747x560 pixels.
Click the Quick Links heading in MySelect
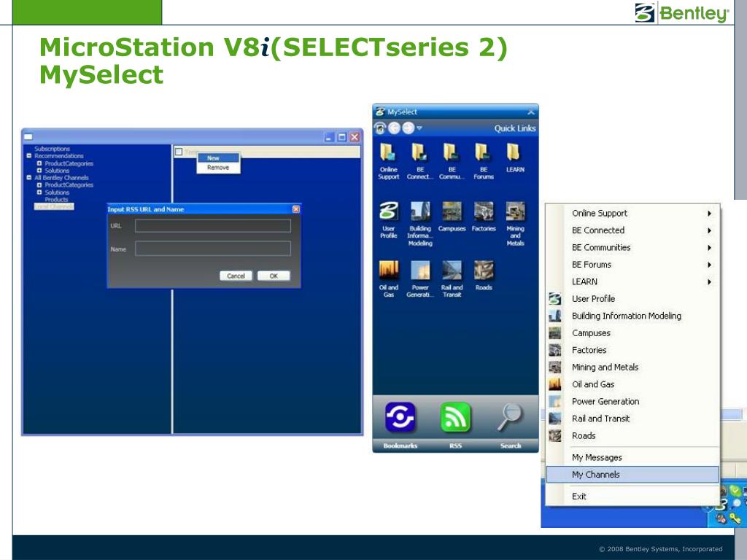coord(515,128)
